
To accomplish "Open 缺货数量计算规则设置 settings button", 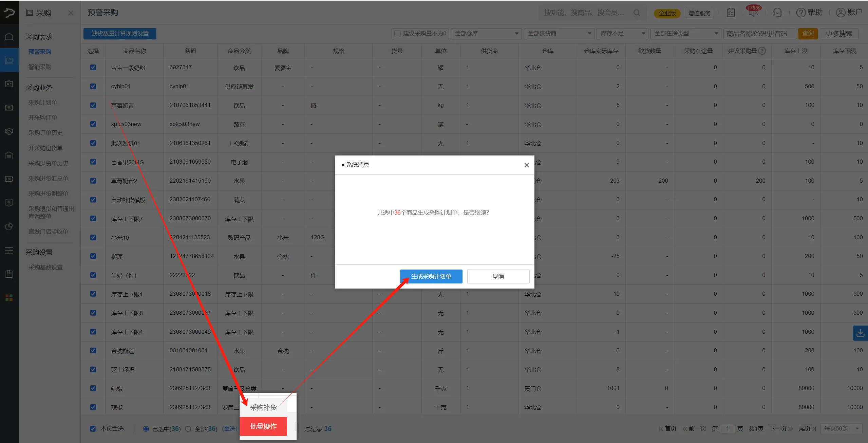I will pyautogui.click(x=119, y=33).
